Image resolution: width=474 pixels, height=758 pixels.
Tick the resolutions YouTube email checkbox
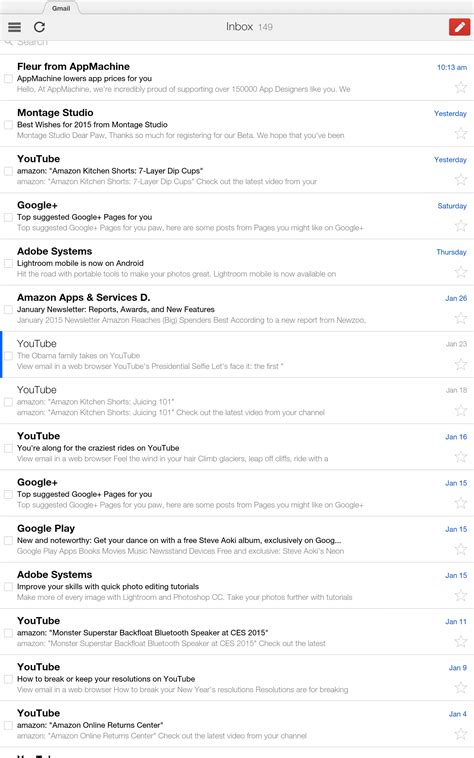tap(8, 679)
